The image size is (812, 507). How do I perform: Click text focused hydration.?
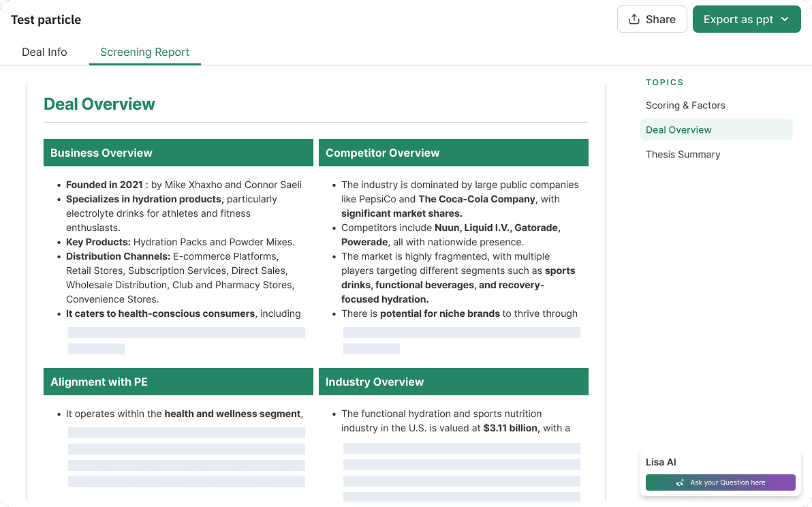click(385, 299)
